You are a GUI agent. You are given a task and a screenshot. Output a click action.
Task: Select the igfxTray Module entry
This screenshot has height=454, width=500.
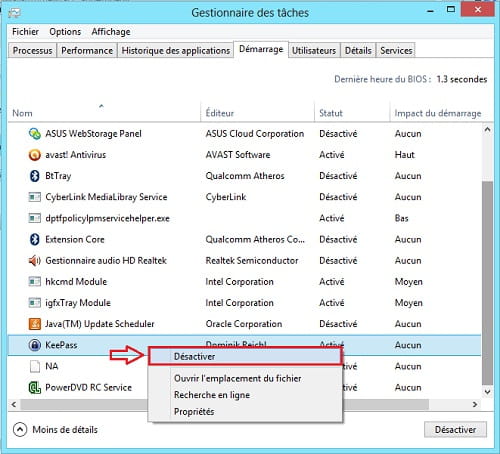(x=78, y=303)
